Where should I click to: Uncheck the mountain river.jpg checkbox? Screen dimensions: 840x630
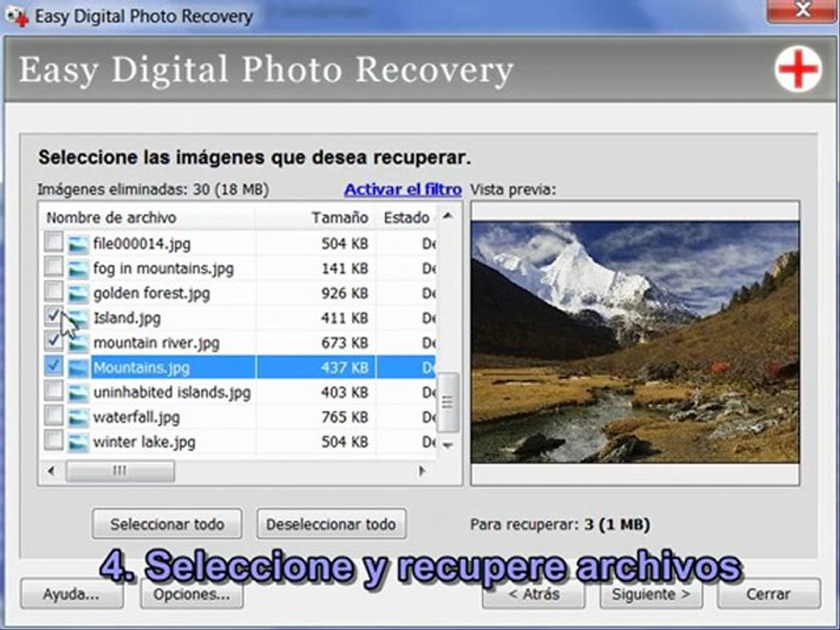(53, 340)
